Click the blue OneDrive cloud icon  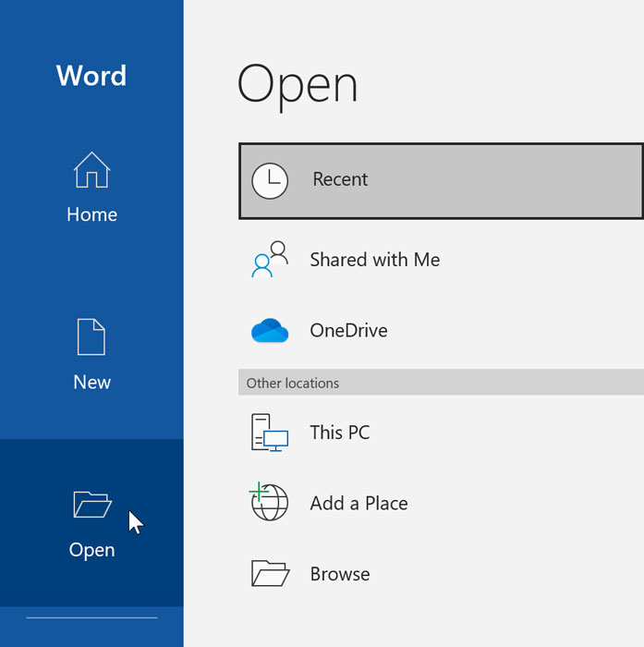pos(270,331)
